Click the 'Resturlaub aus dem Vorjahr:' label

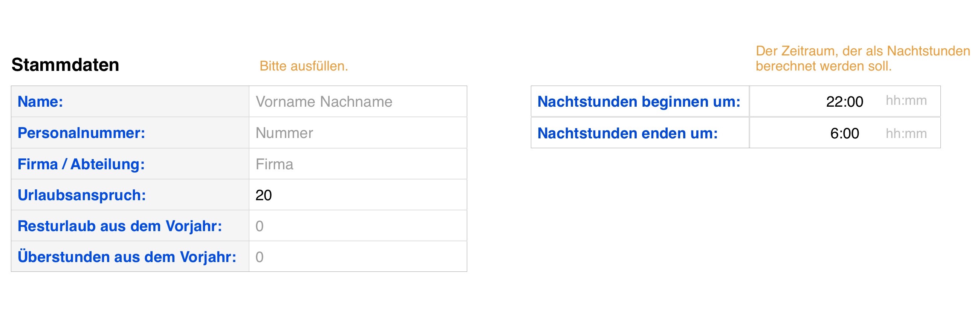tap(120, 226)
